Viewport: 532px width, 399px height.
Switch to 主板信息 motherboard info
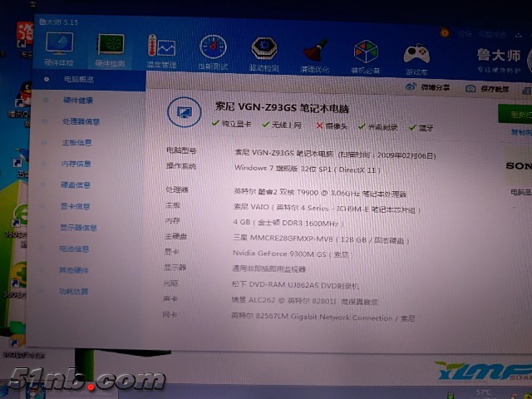coord(77,142)
